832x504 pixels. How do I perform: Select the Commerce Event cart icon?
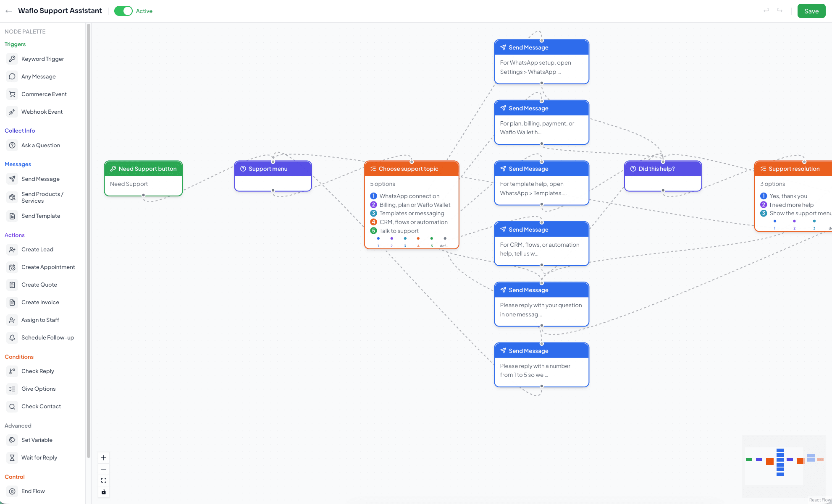(12, 94)
